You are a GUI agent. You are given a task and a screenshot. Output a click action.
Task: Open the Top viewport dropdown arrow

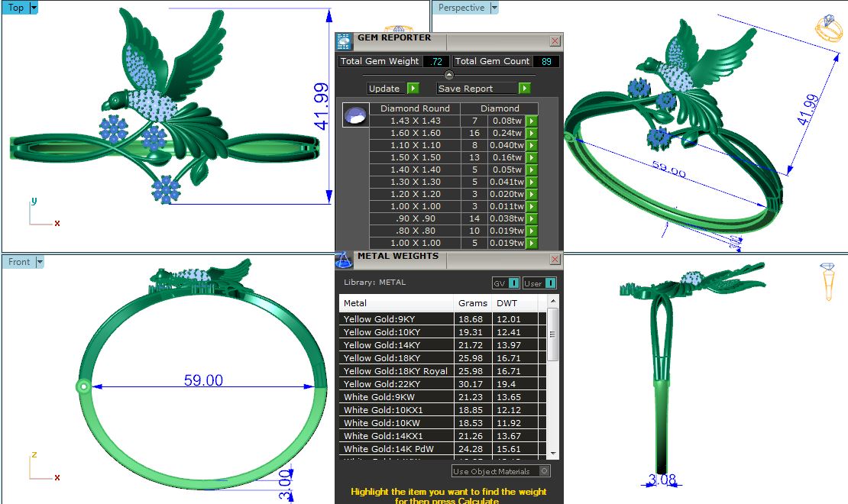pyautogui.click(x=34, y=8)
